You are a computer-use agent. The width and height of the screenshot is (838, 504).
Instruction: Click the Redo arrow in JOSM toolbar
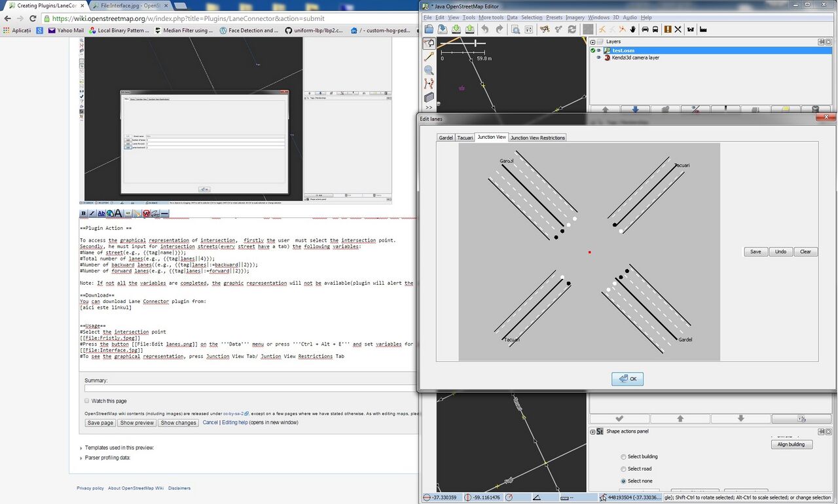tap(500, 29)
